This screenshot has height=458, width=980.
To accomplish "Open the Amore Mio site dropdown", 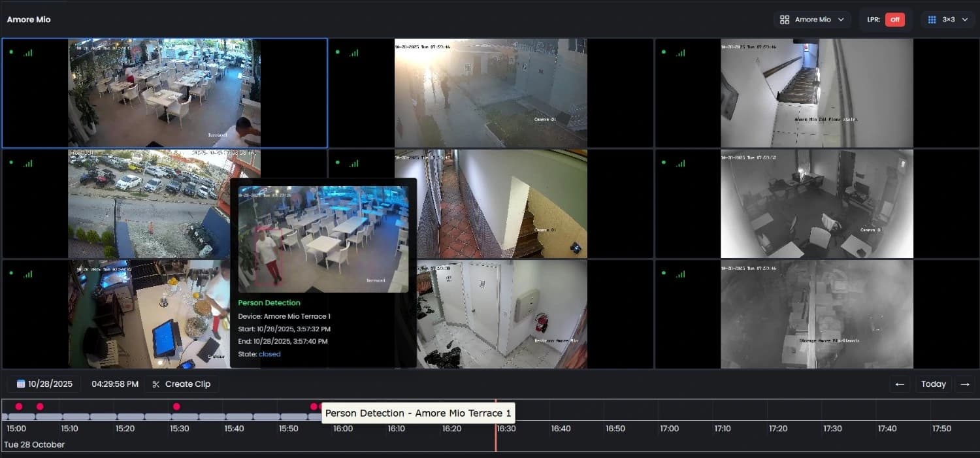I will [x=812, y=20].
